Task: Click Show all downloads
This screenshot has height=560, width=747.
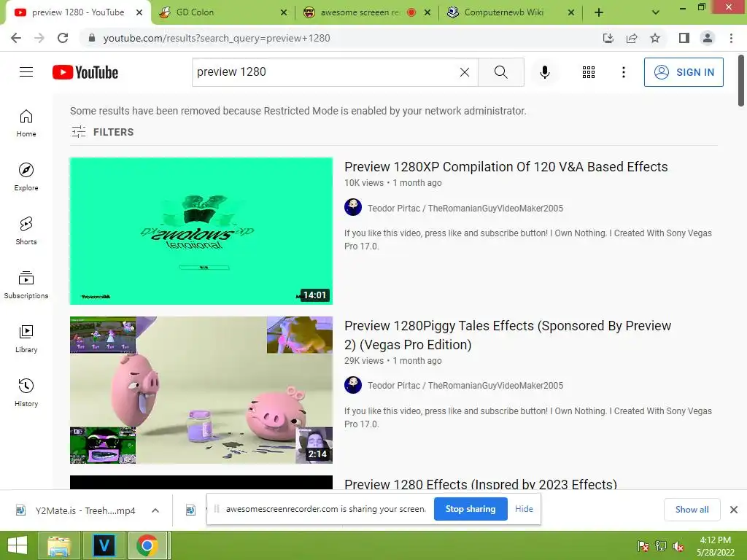Action: point(692,510)
